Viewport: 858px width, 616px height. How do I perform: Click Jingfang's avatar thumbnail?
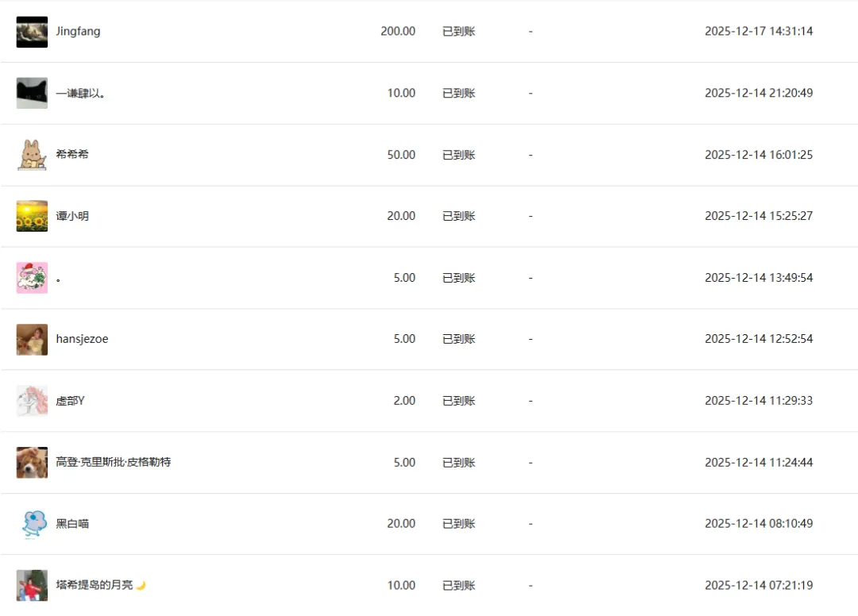click(x=32, y=32)
